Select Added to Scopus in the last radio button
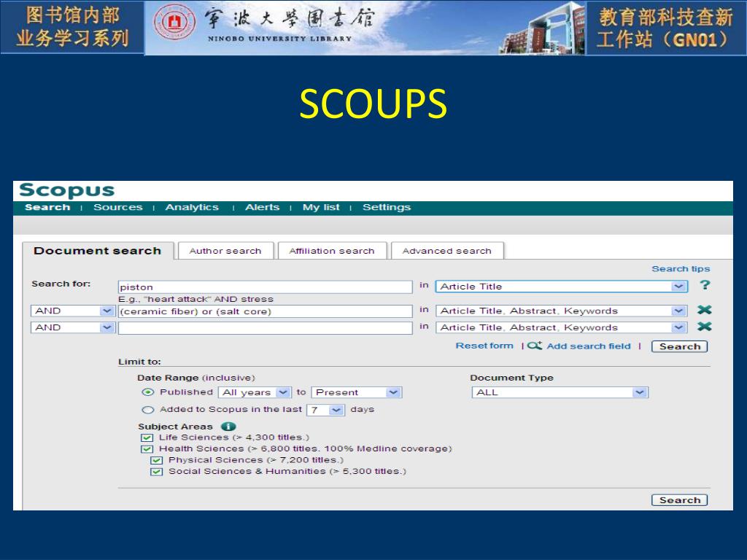 pos(148,410)
